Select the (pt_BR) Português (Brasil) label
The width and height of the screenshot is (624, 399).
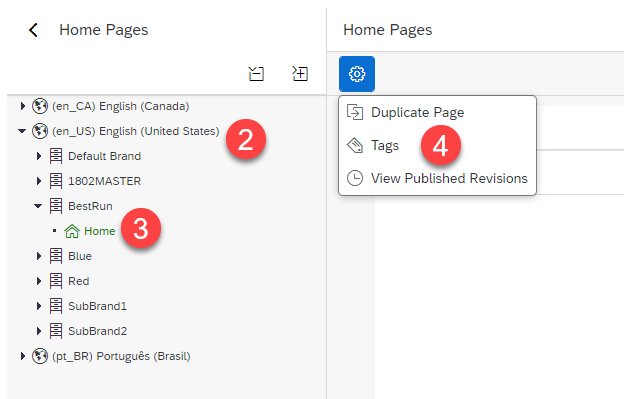point(121,356)
